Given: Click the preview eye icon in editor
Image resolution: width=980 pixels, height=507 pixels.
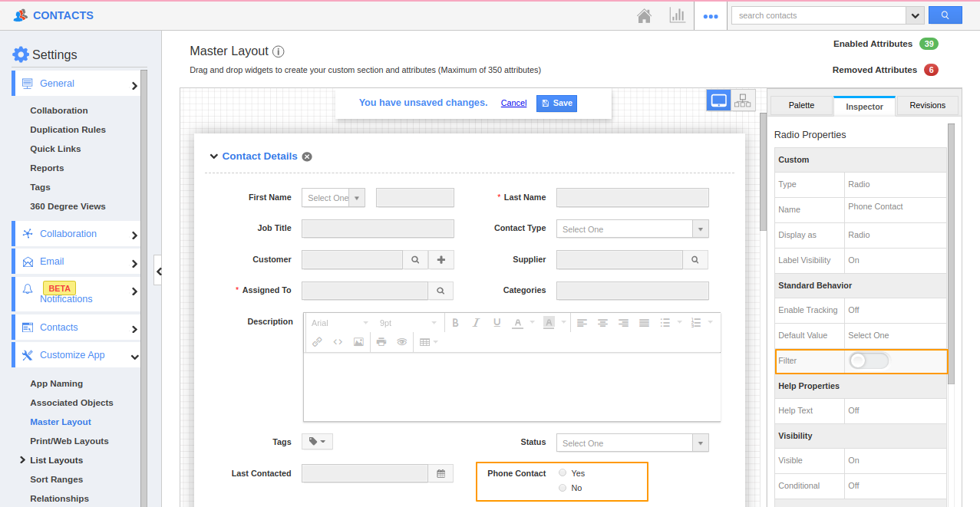Looking at the screenshot, I should pyautogui.click(x=401, y=342).
